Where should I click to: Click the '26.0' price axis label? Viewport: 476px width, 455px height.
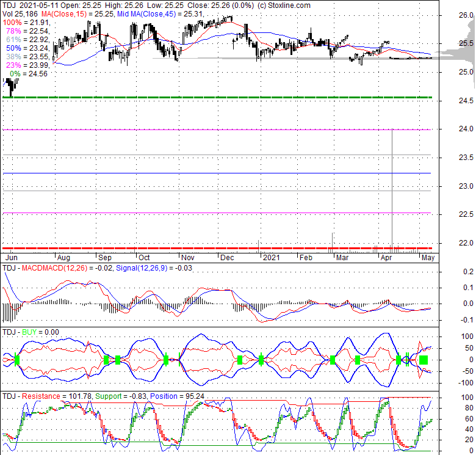point(466,15)
